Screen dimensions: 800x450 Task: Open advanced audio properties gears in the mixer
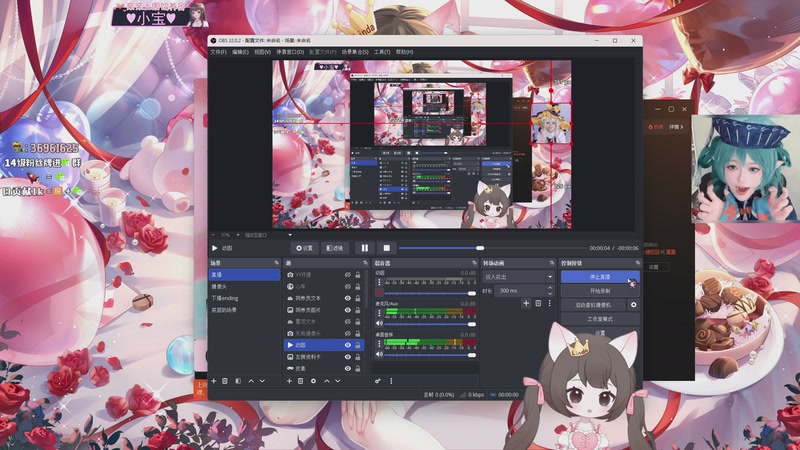click(x=378, y=381)
